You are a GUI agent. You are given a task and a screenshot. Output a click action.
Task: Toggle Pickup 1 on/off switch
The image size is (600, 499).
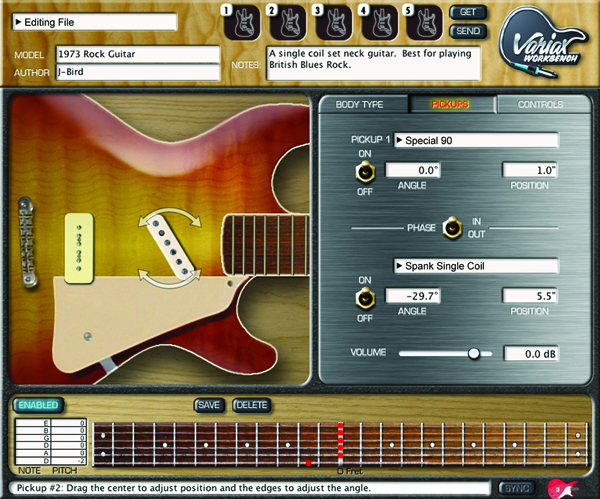click(365, 172)
